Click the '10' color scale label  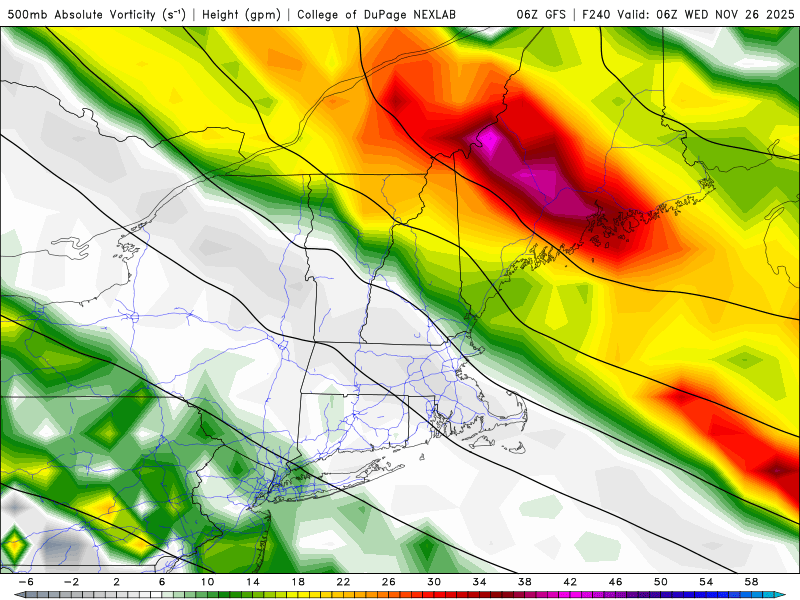tap(208, 582)
